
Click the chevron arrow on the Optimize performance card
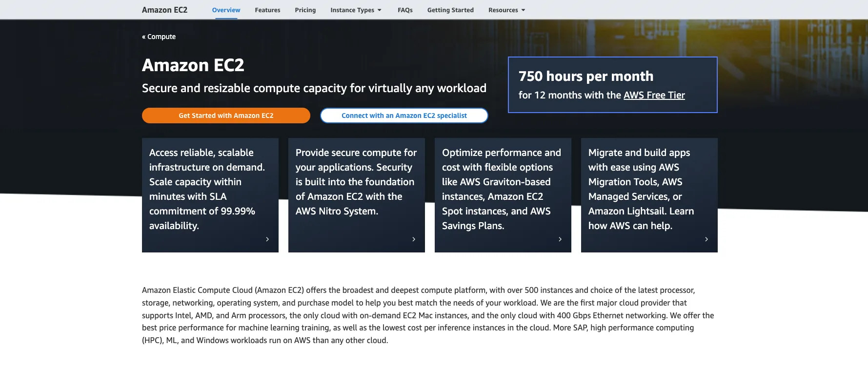[x=560, y=239]
